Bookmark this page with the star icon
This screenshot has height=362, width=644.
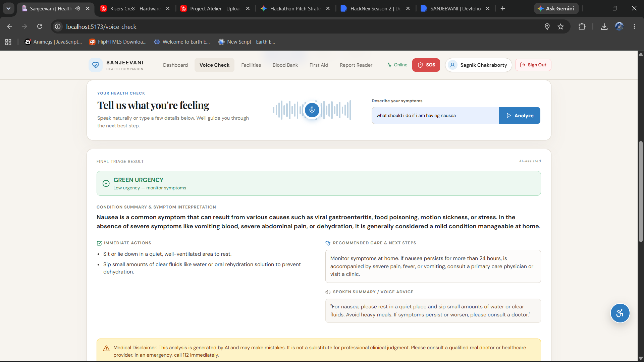point(560,26)
